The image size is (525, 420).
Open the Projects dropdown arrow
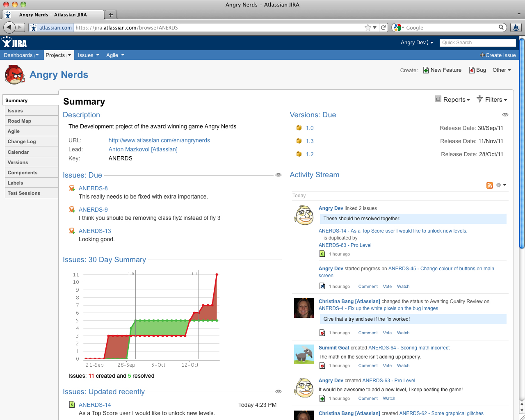pos(69,55)
